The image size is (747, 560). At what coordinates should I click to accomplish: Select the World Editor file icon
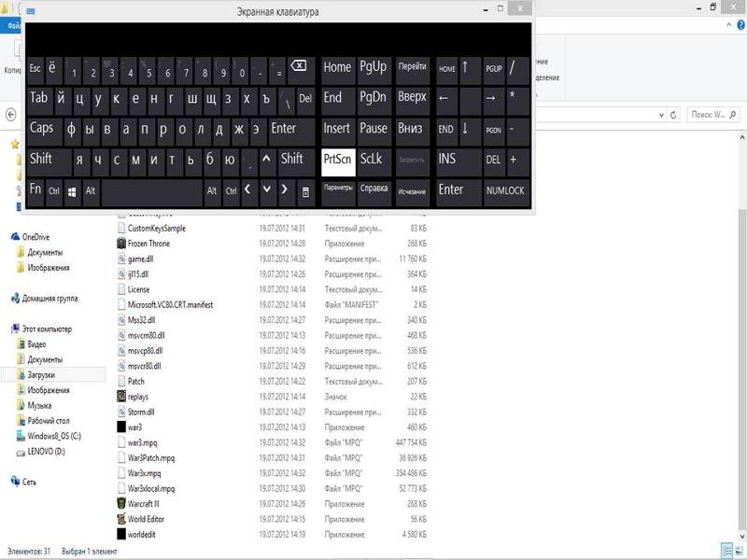(121, 519)
